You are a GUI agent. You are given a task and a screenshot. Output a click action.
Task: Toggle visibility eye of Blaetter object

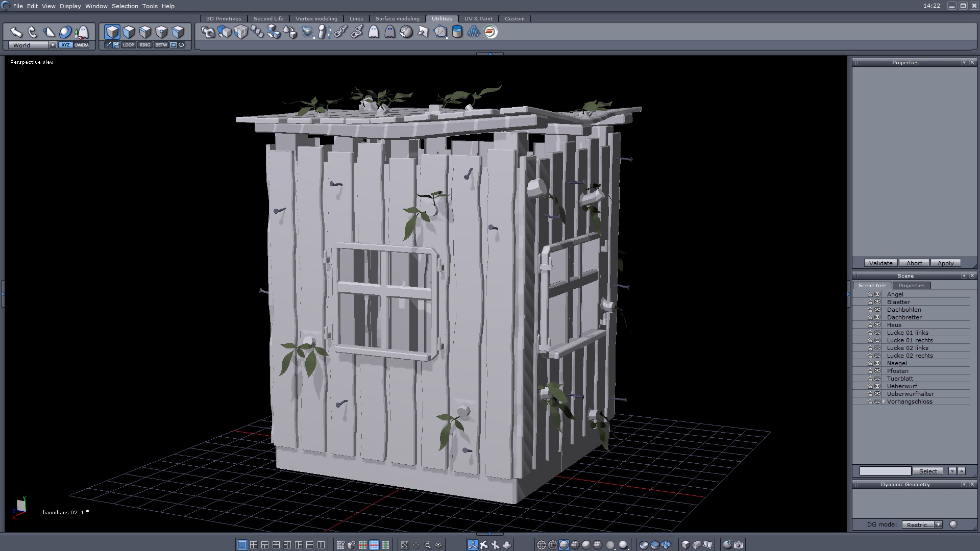(877, 302)
